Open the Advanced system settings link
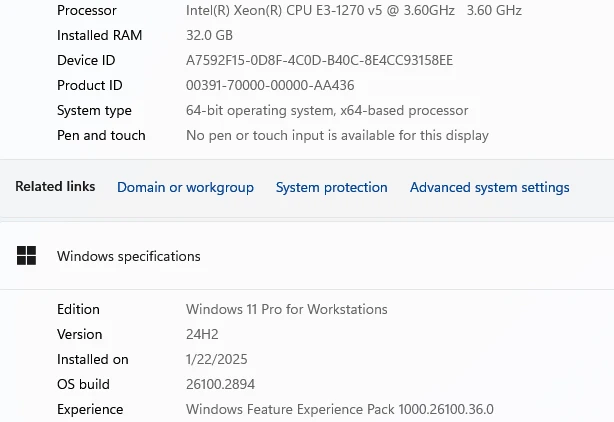This screenshot has height=422, width=614. click(489, 188)
